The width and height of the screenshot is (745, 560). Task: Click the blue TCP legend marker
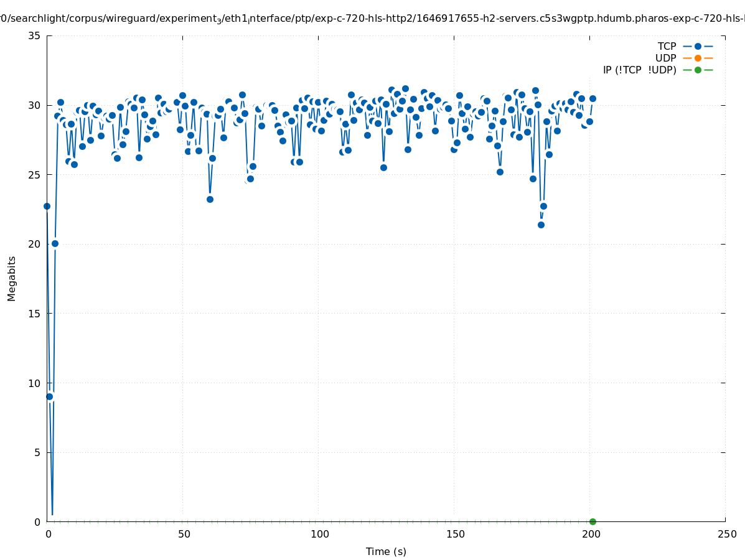pos(698,46)
